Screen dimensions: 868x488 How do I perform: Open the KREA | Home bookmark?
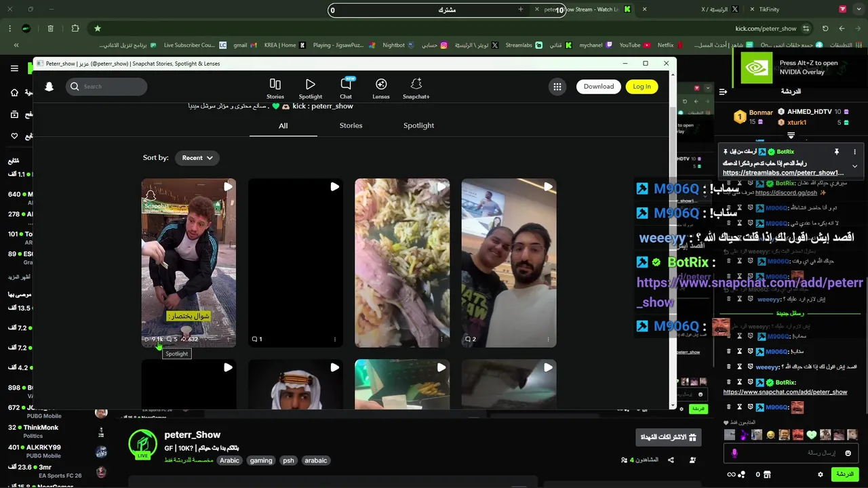pos(284,45)
